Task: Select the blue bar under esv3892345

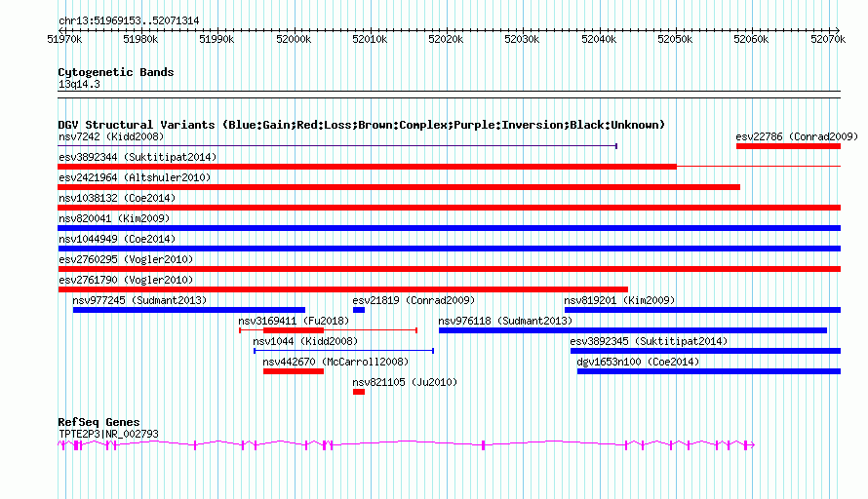Action: [706, 351]
